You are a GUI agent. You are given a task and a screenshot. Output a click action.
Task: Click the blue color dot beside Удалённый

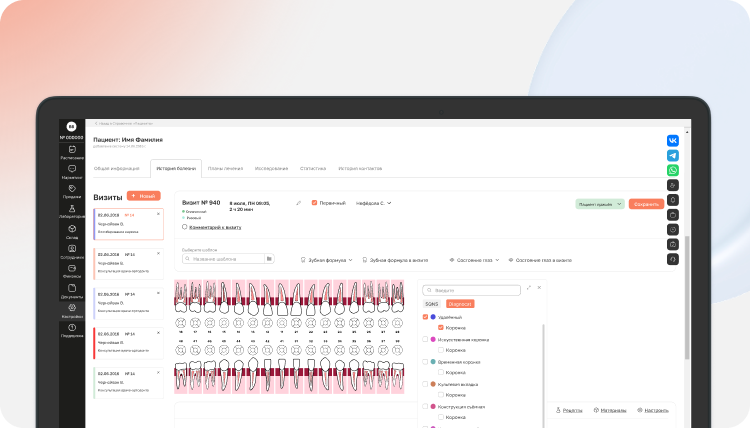tap(433, 317)
